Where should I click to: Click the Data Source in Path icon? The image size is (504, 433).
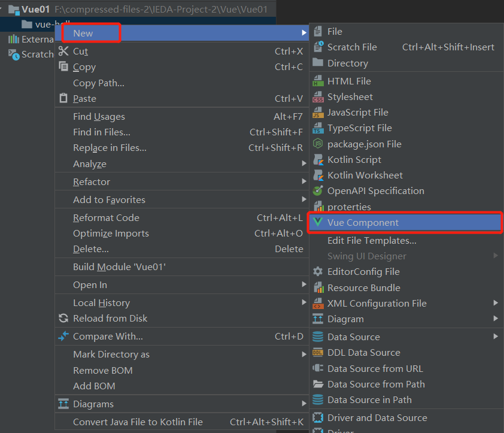click(318, 399)
